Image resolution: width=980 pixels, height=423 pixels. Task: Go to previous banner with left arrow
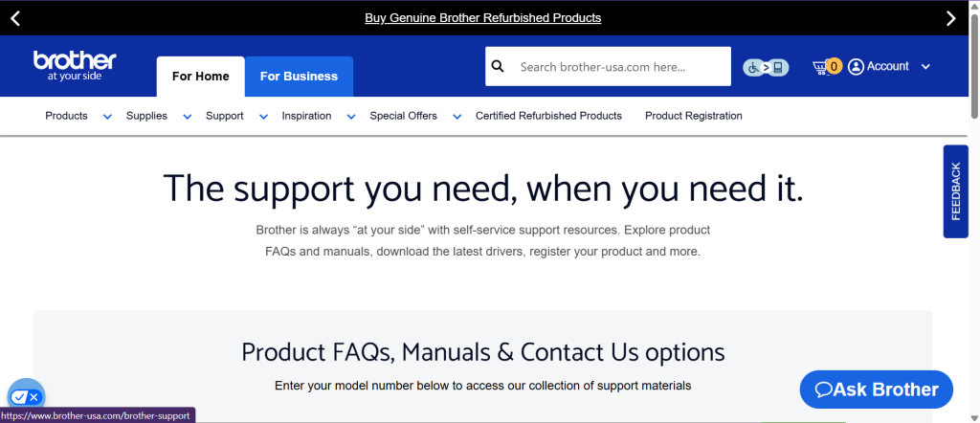(15, 17)
